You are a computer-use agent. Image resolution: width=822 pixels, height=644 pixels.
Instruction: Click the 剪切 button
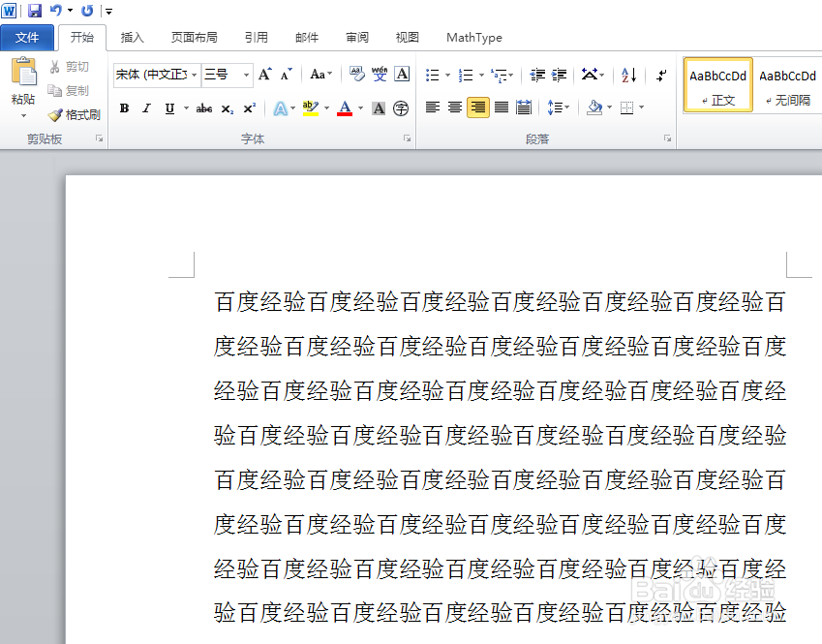(70, 67)
